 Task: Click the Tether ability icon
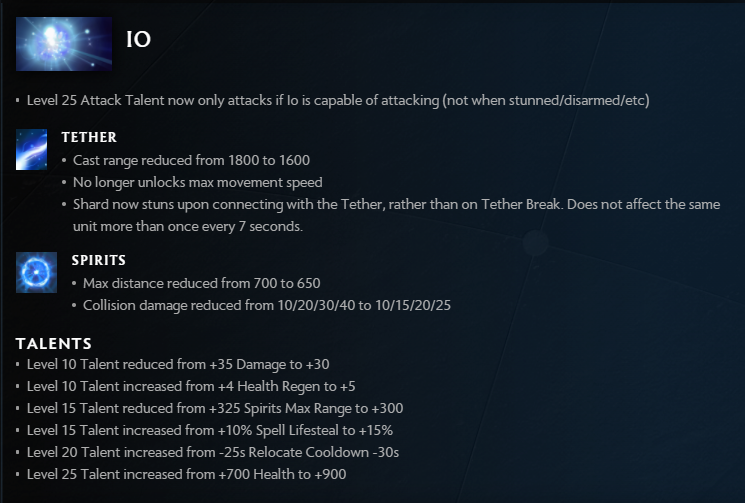[32, 149]
